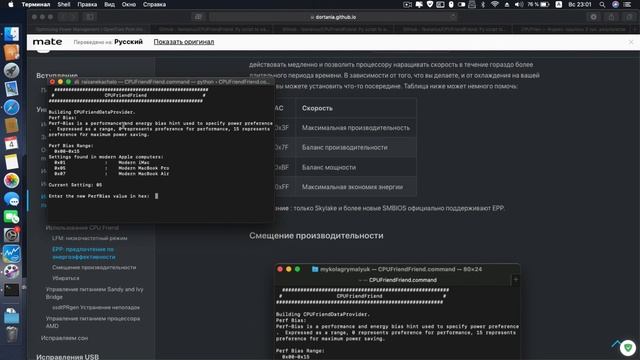Open Смещение производительности sidebar link
This screenshot has width=640, height=360.
tap(94, 267)
